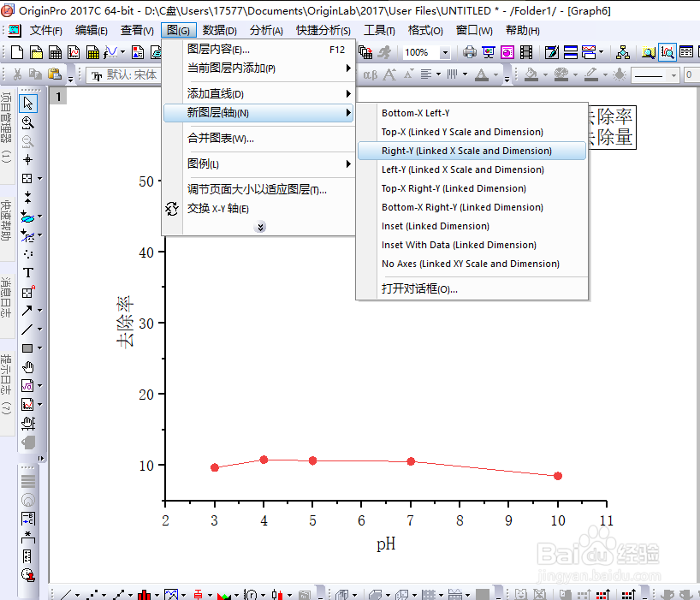
Task: Click the bottom toolbar column plot icon
Action: (x=144, y=594)
